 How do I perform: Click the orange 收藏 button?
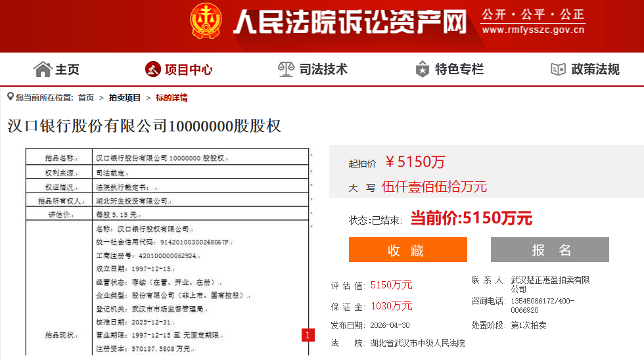(x=408, y=250)
